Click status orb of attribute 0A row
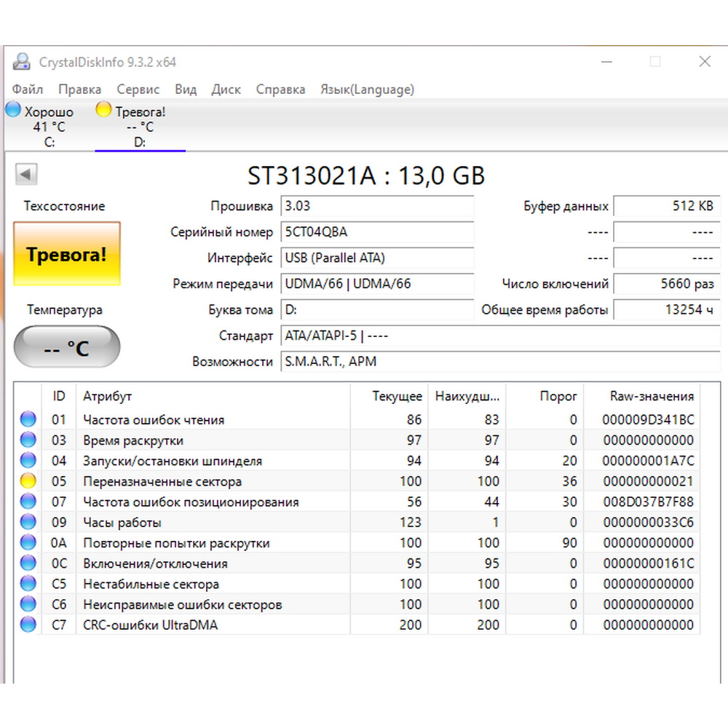This screenshot has height=728, width=728. click(x=28, y=542)
